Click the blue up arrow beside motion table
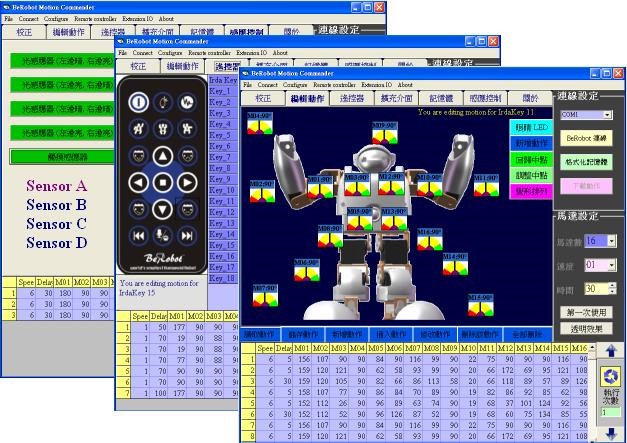627x443 pixels. tap(611, 351)
